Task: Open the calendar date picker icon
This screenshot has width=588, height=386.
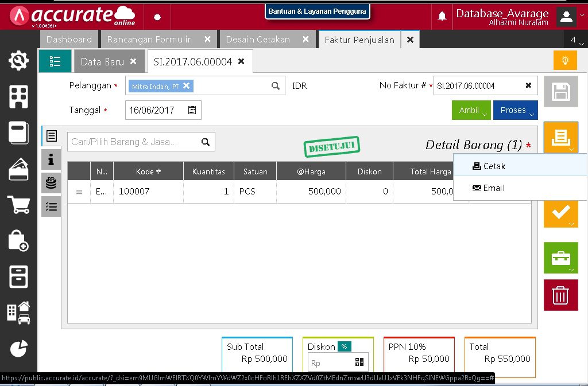Action: [192, 110]
